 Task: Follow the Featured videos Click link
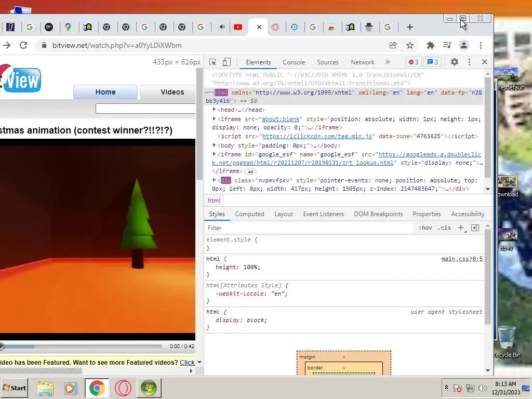click(187, 362)
